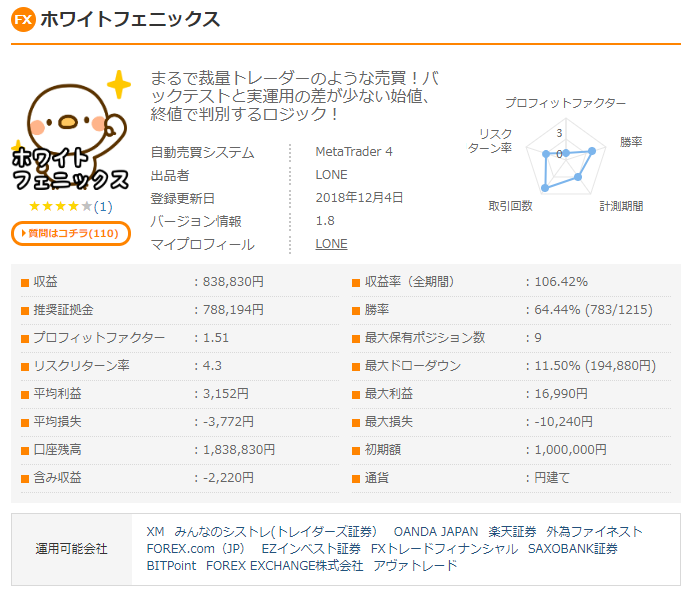Open the review count (1) link
This screenshot has width=693, height=602.
coord(103,206)
